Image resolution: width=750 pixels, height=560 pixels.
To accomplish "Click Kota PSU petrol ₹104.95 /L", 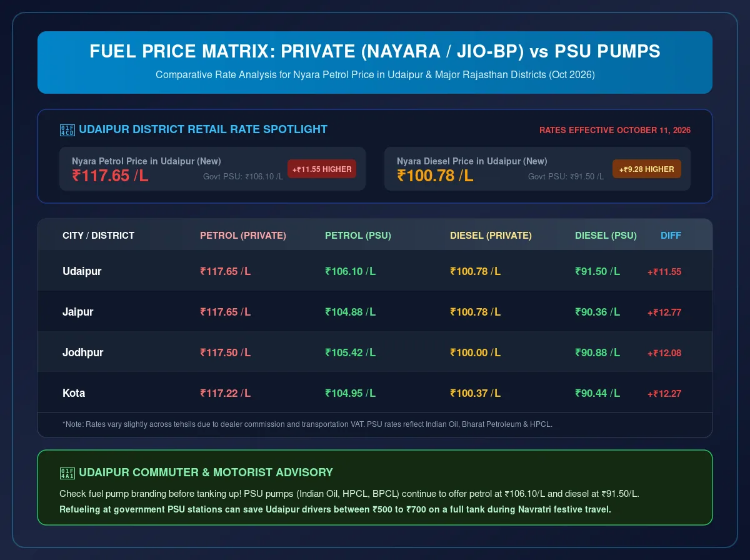I will pos(350,393).
